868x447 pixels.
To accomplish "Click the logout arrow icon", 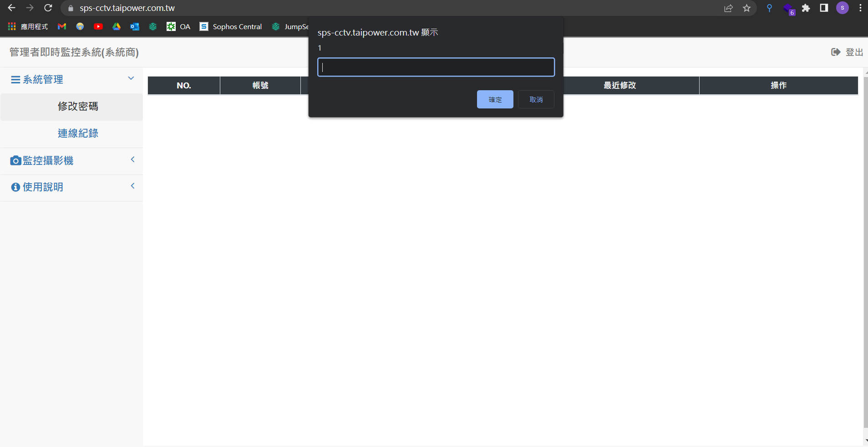I will pyautogui.click(x=836, y=52).
